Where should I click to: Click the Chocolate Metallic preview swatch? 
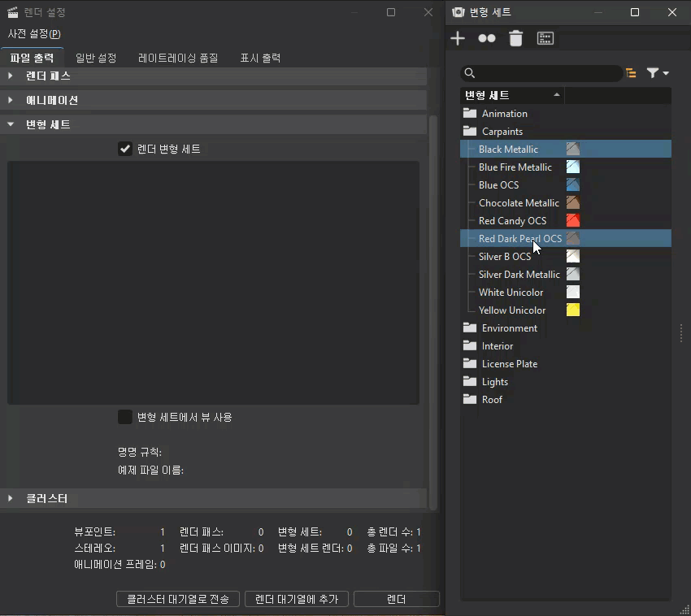pos(573,202)
